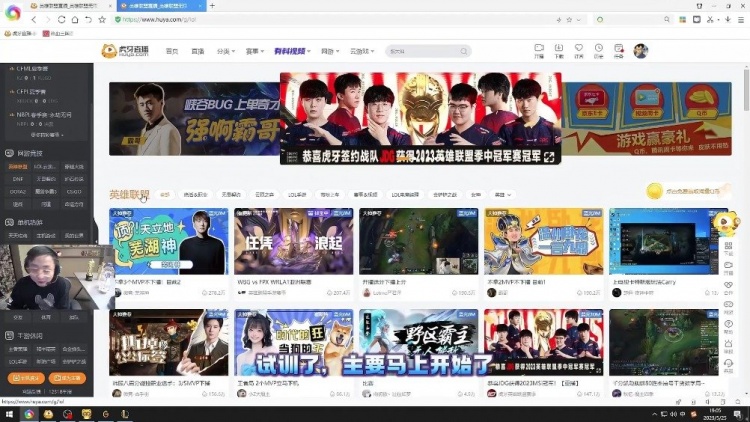Viewport: 750px width, 422px height.
Task: Open the 野区霸主 stream thumbnail
Action: tap(419, 342)
